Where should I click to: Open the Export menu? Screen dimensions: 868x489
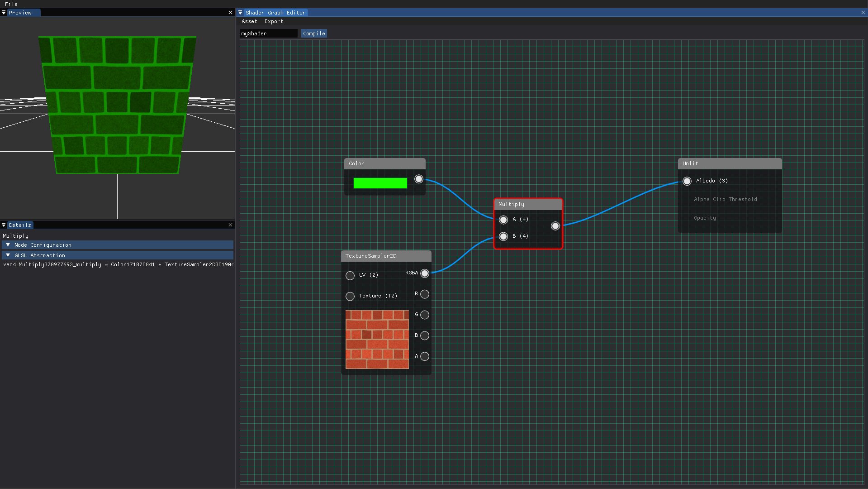click(x=274, y=21)
